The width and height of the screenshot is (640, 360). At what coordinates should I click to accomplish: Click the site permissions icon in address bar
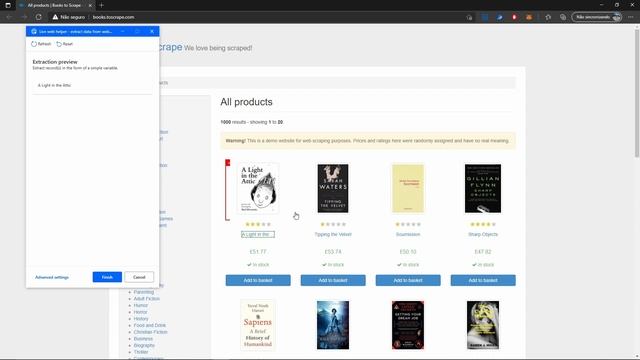[469, 17]
